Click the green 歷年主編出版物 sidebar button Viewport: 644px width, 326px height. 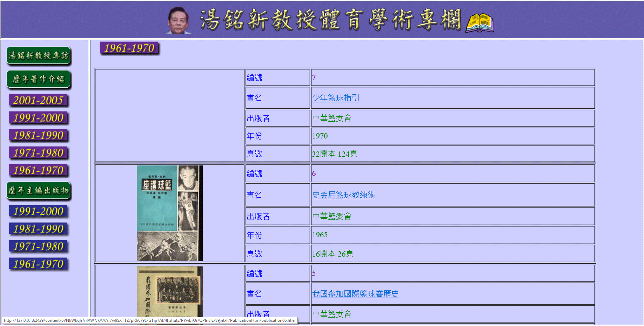pos(39,191)
